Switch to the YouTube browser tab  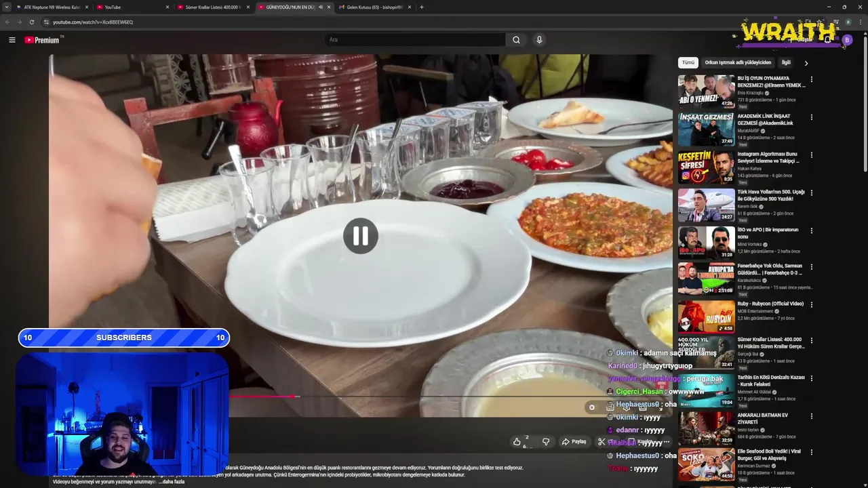(132, 7)
